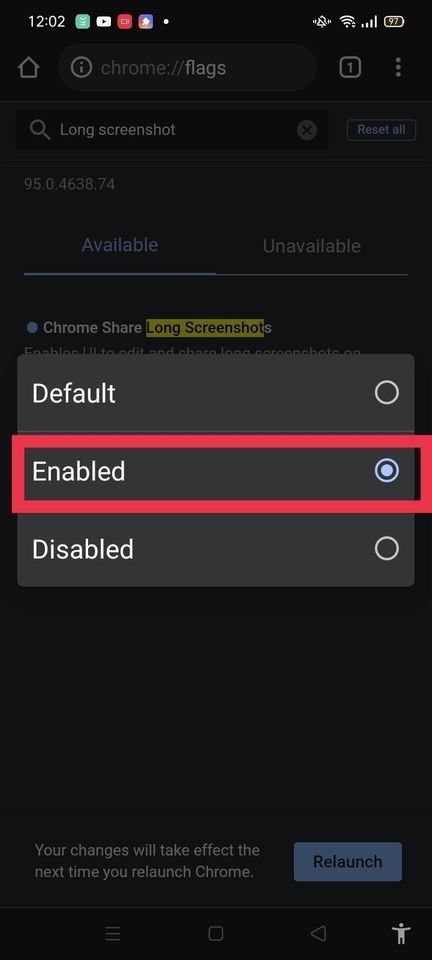Tap the Reset all button
Viewport: 432px width, 960px height.
point(381,130)
